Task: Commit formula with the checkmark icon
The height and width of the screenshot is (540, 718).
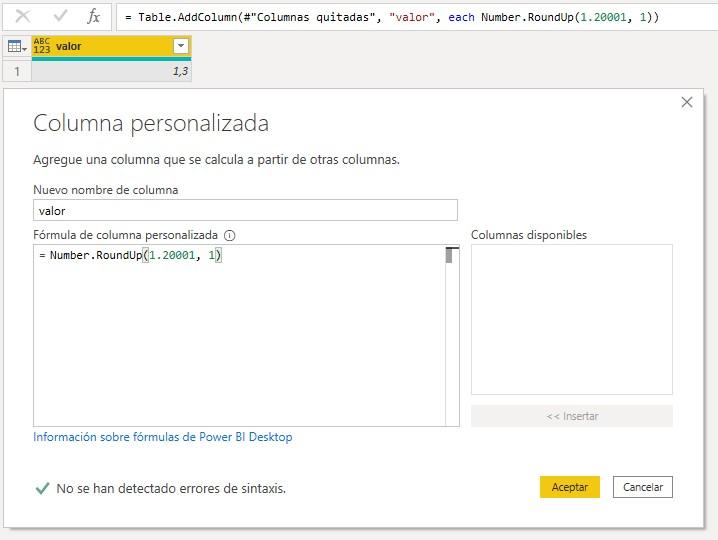Action: 60,17
